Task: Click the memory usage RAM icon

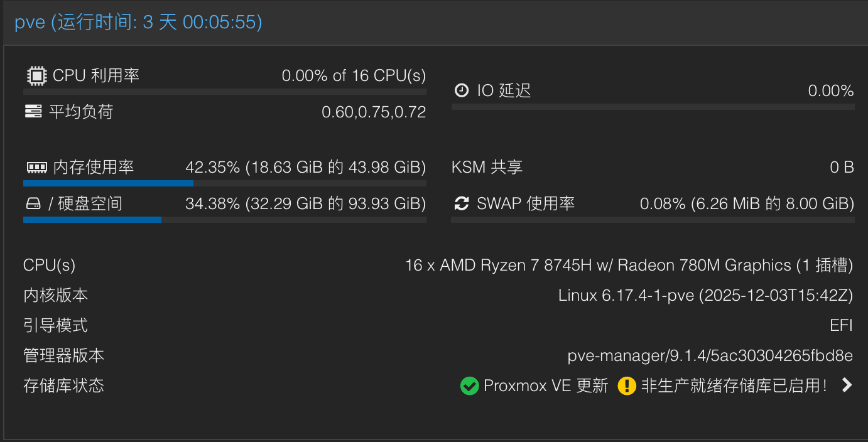Action: click(x=36, y=168)
